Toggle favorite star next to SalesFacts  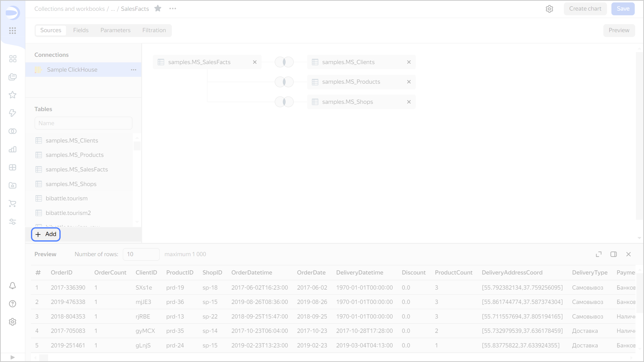[158, 8]
